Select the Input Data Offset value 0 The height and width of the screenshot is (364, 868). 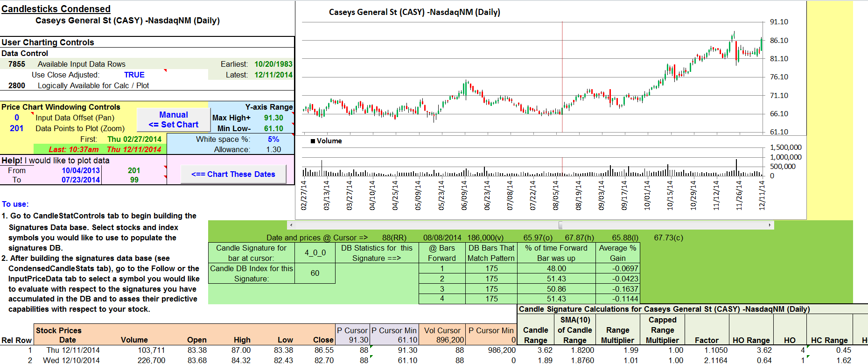click(x=17, y=118)
